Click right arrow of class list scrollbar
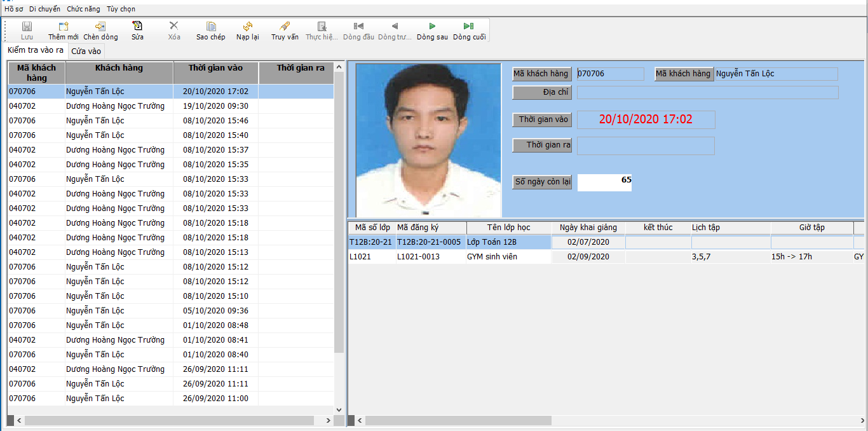Screen dimensions: 868x431 [x=860, y=421]
